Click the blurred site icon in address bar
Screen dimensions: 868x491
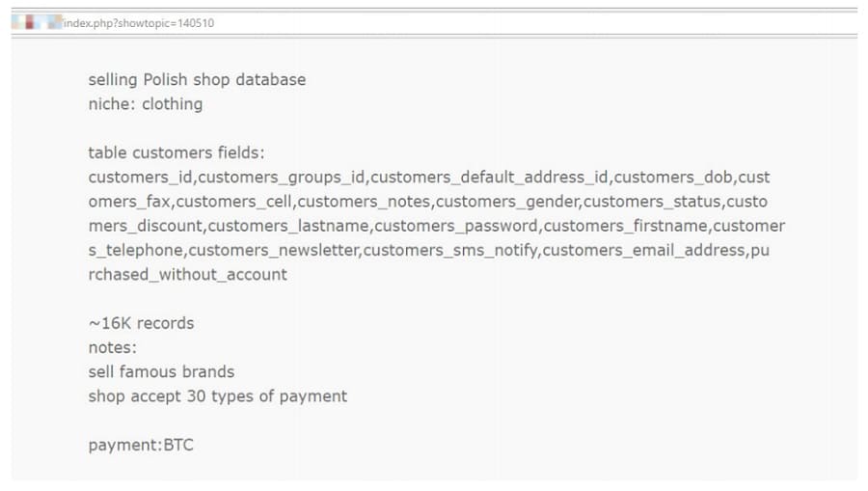(x=37, y=22)
